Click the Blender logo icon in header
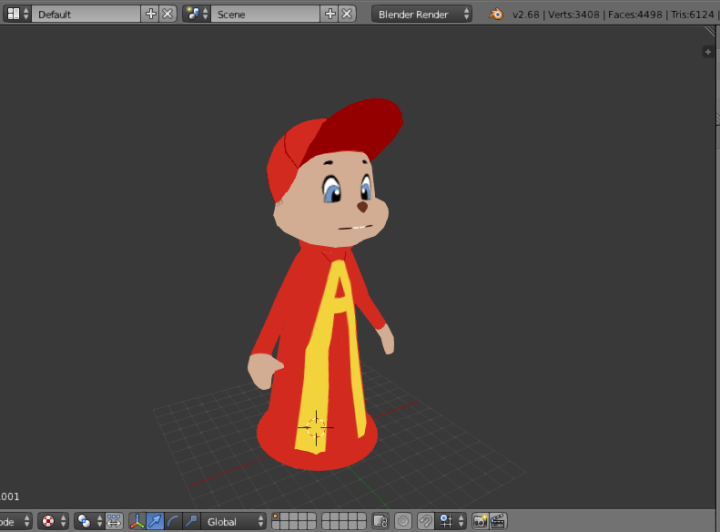The width and height of the screenshot is (720, 532). [496, 14]
